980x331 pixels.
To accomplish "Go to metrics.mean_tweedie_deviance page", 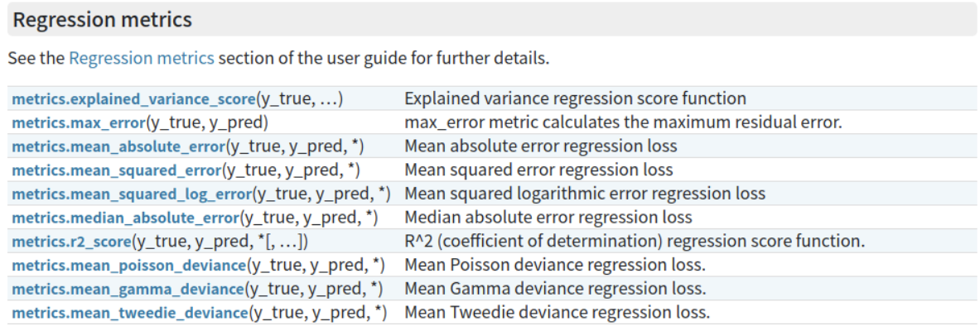I will pos(130,312).
